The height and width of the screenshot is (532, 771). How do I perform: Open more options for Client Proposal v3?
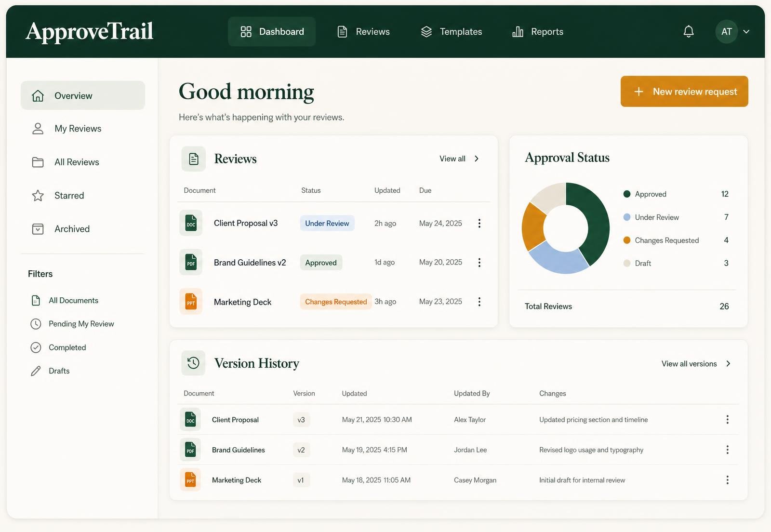click(x=479, y=223)
